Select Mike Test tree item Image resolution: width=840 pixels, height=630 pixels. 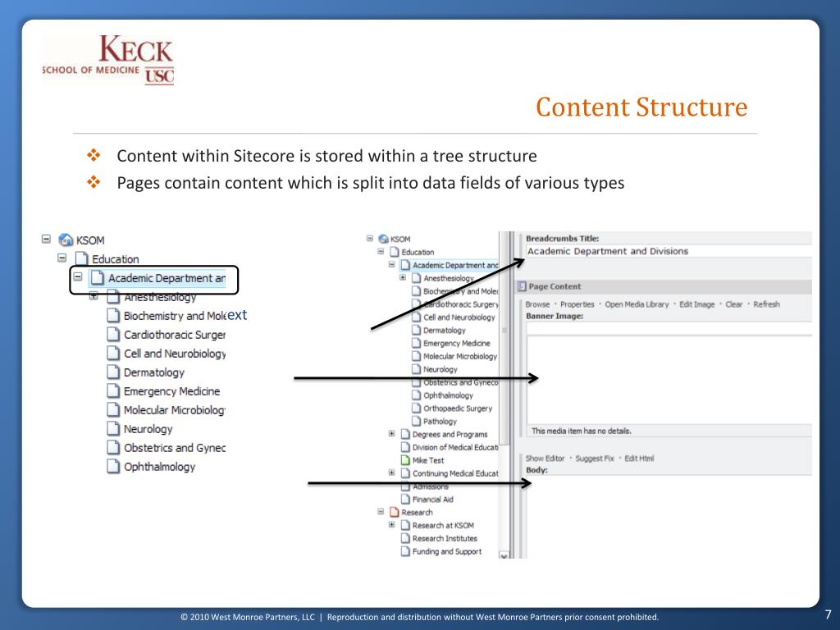click(428, 461)
